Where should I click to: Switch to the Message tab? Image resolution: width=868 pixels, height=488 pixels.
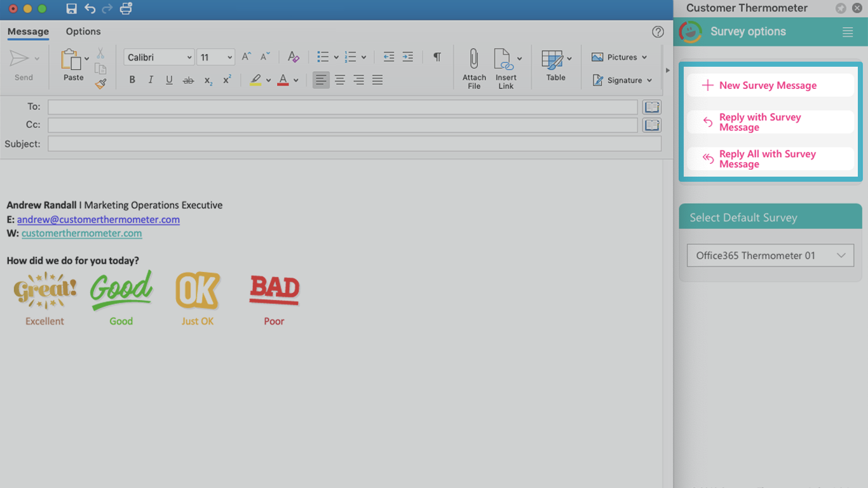coord(28,32)
